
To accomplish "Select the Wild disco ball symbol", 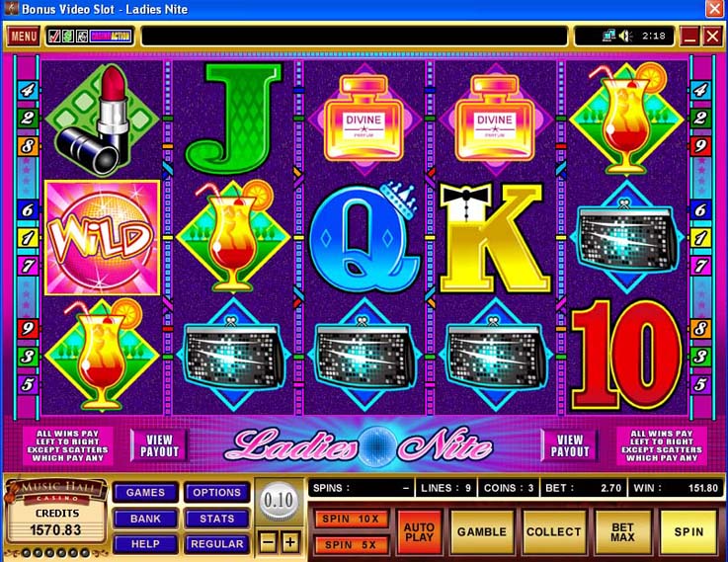I will pyautogui.click(x=102, y=237).
